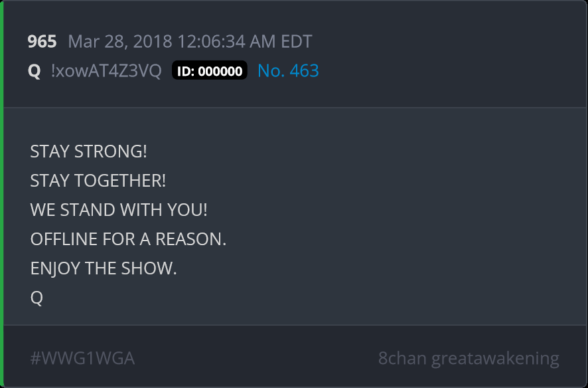This screenshot has width=588, height=388.
Task: Click the WE STAND WITH YOU! text
Action: (x=119, y=210)
